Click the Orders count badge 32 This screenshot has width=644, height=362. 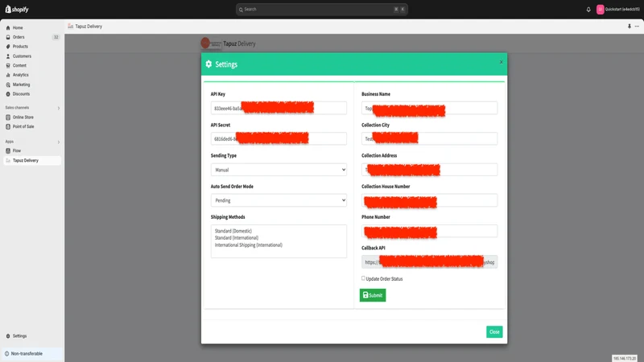pos(56,37)
